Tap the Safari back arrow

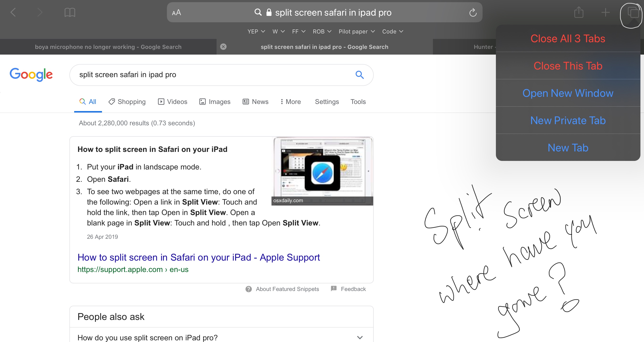click(13, 12)
